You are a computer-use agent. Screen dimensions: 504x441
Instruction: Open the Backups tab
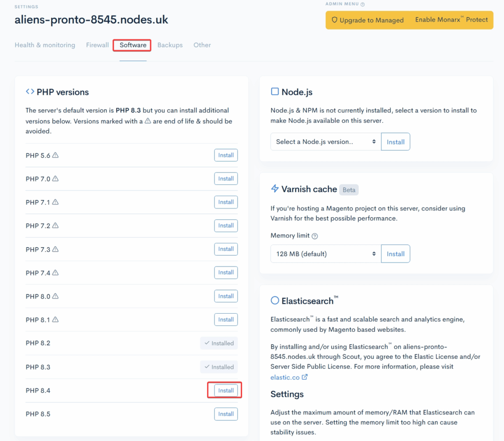tap(170, 45)
